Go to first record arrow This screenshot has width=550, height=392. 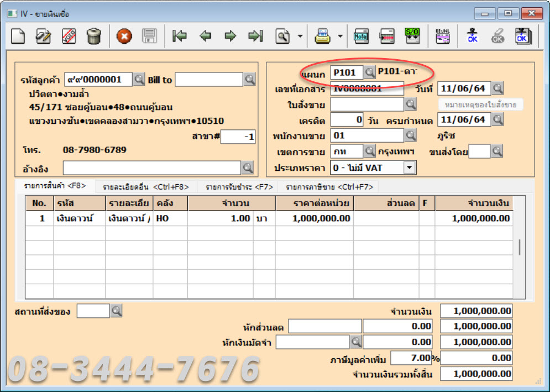[x=180, y=36]
